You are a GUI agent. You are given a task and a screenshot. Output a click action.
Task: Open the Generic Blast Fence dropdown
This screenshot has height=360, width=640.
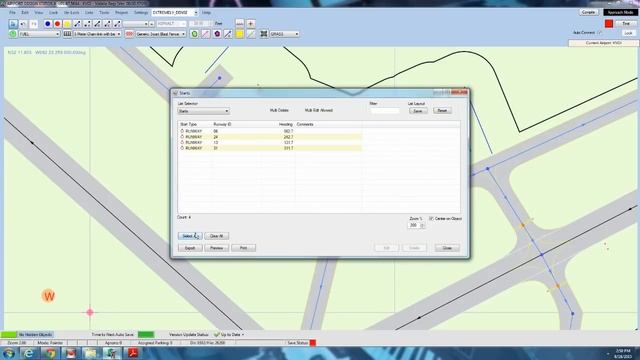161,34
